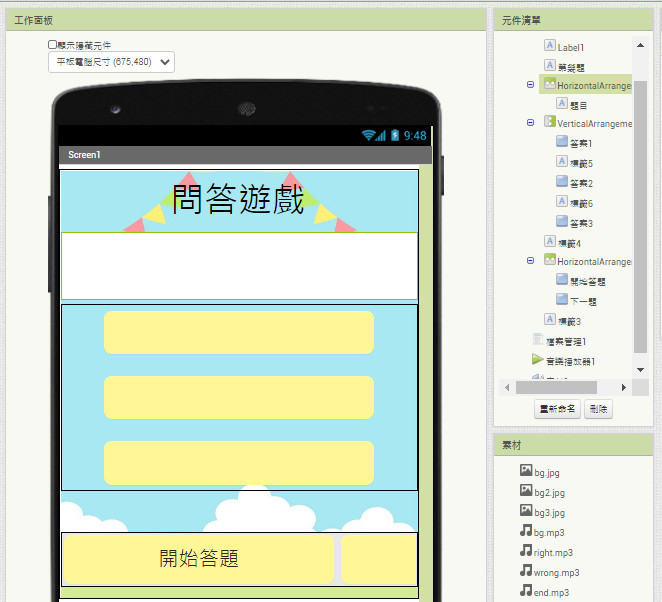The width and height of the screenshot is (662, 602).
Task: Toggle the 顯示隱藏元件 checkbox
Action: click(52, 44)
